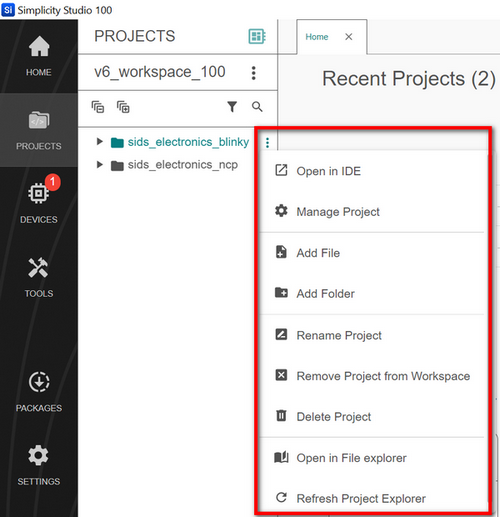Select the sids_electronics_ncp project
The width and height of the screenshot is (500, 517).
click(x=183, y=165)
